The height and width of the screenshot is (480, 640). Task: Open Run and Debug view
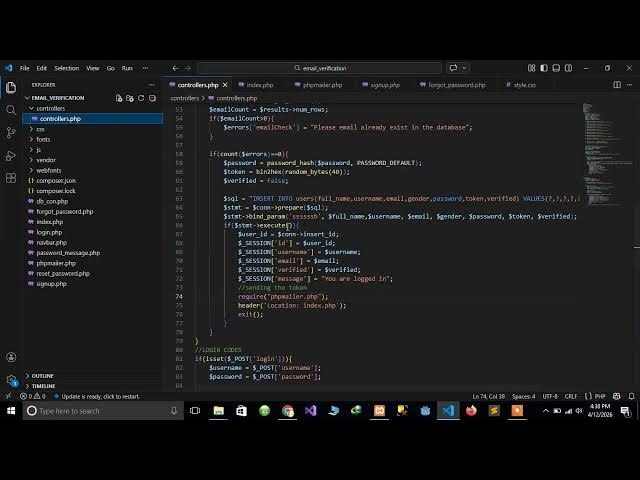point(11,156)
